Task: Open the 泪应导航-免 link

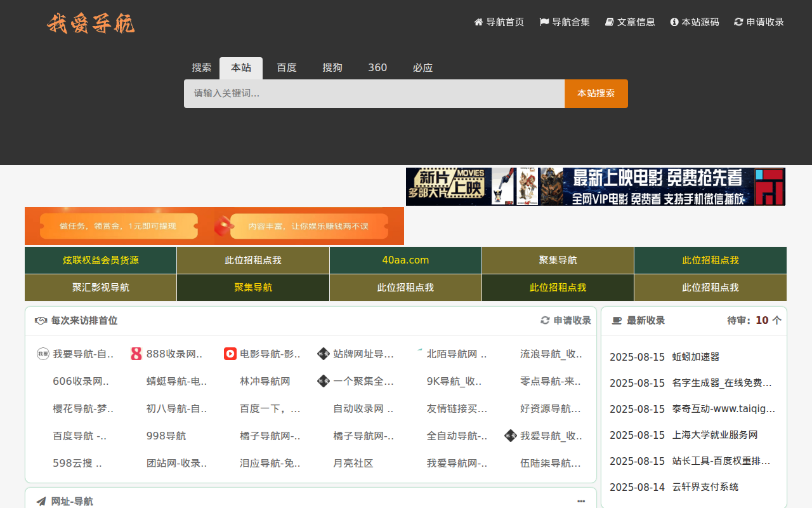Action: (270, 463)
